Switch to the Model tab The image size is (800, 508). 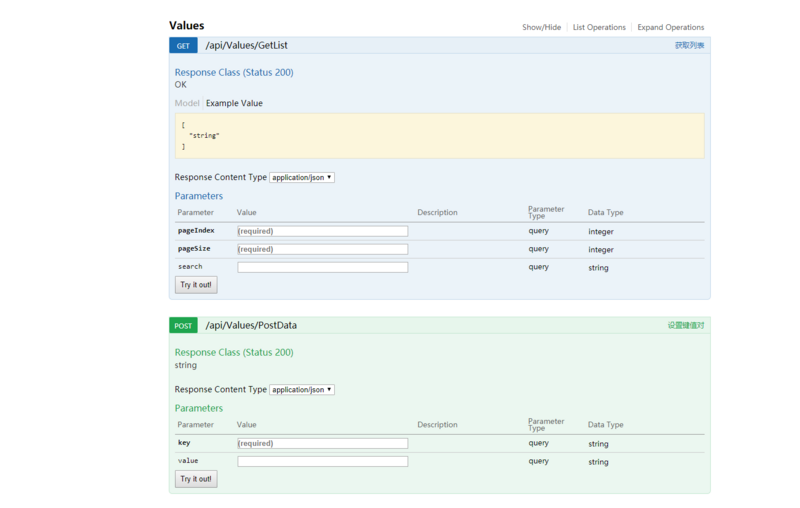(x=186, y=103)
